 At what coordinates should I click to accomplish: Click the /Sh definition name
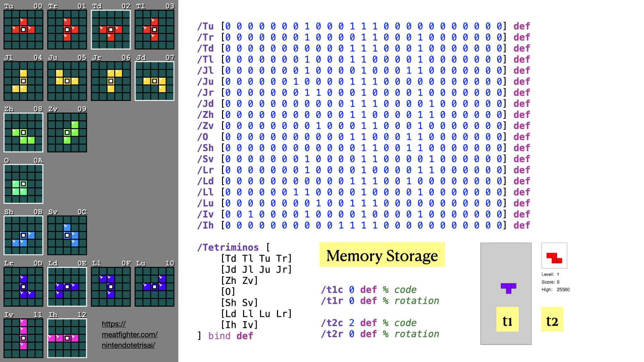pyautogui.click(x=205, y=148)
